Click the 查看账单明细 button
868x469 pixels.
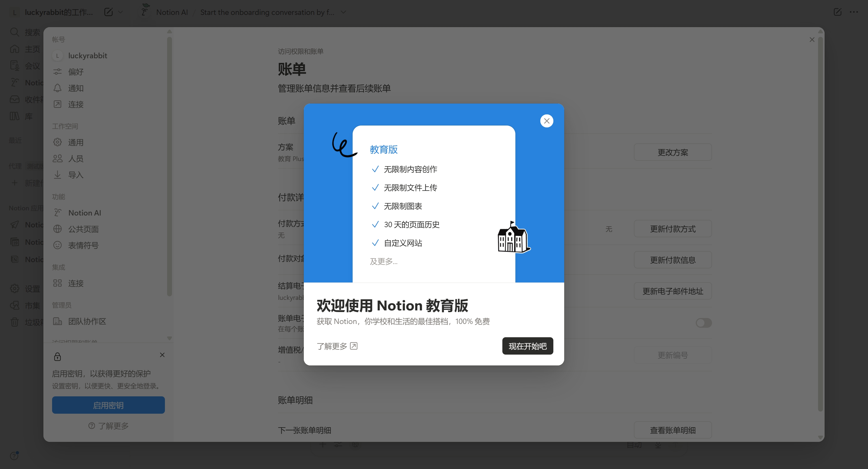click(x=673, y=430)
